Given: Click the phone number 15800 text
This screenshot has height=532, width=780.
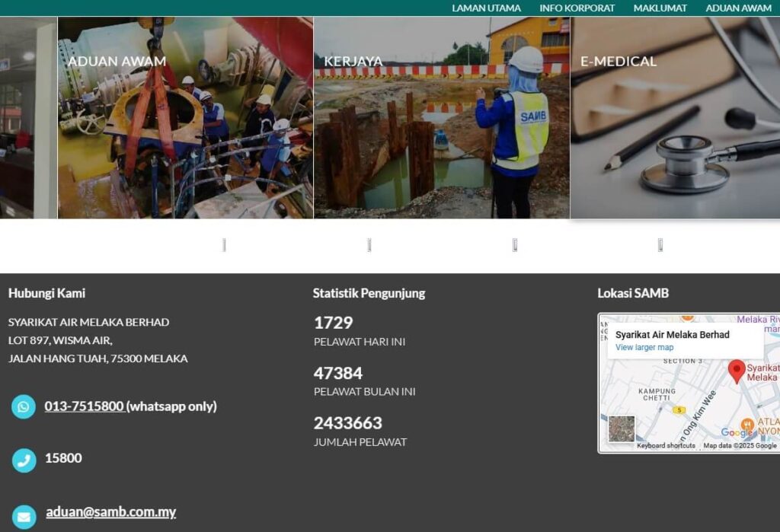Looking at the screenshot, I should 63,458.
